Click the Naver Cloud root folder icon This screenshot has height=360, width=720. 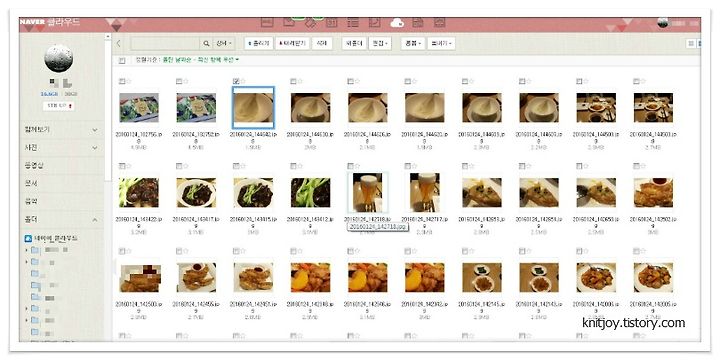[x=28, y=238]
